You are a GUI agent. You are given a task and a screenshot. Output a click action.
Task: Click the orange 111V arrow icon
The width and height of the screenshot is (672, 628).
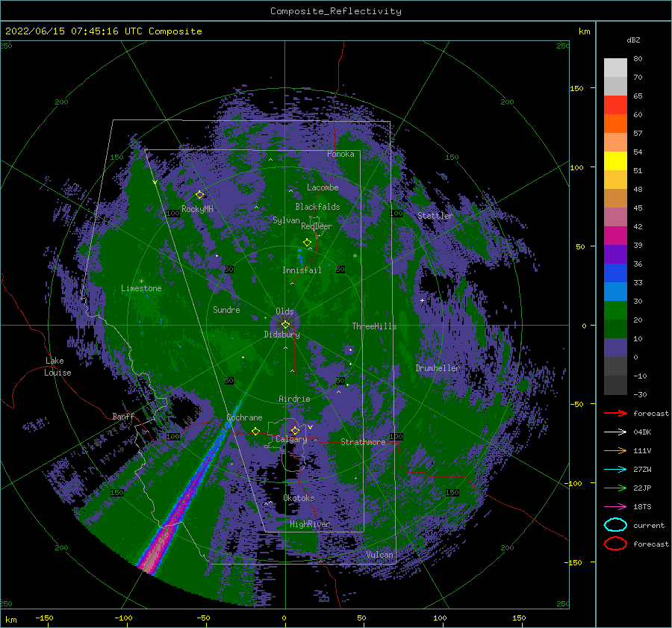click(x=615, y=450)
